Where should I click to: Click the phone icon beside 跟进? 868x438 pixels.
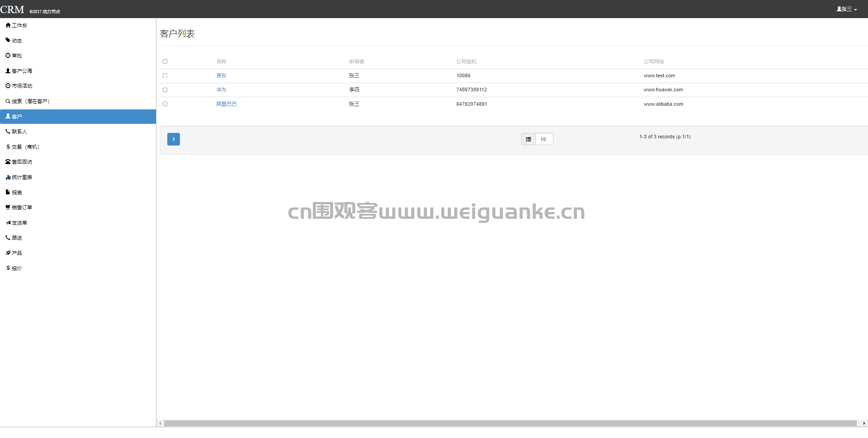[x=8, y=238]
